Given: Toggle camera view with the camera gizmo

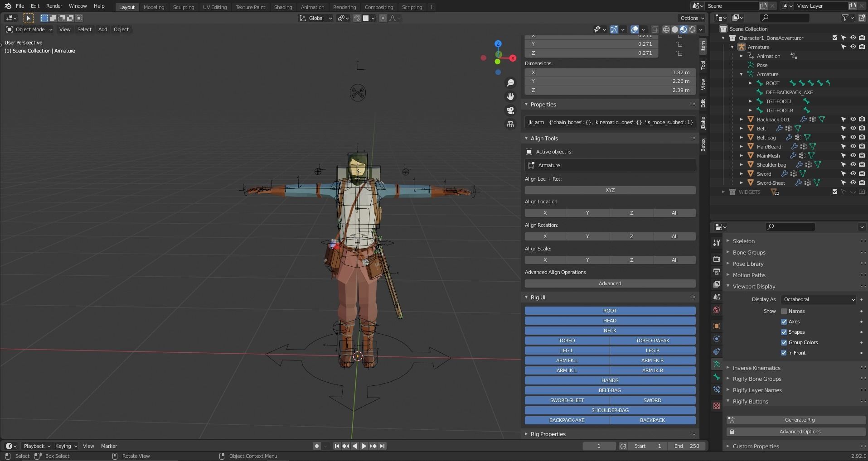Looking at the screenshot, I should (x=510, y=110).
